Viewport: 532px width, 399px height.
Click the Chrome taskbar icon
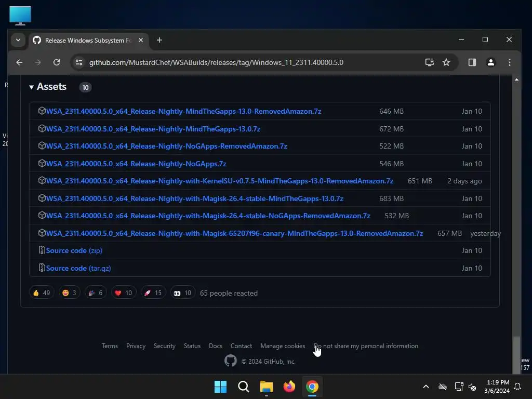tap(312, 387)
